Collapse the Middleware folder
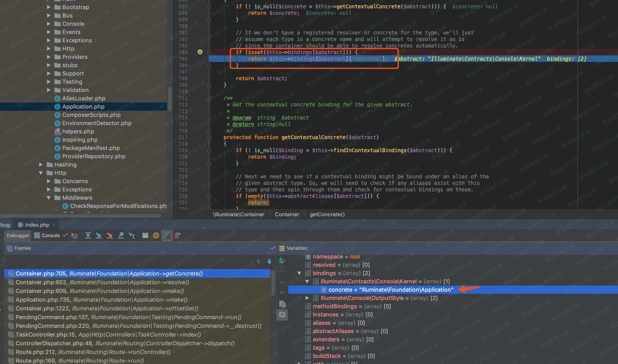This screenshot has width=618, height=364. click(x=49, y=198)
